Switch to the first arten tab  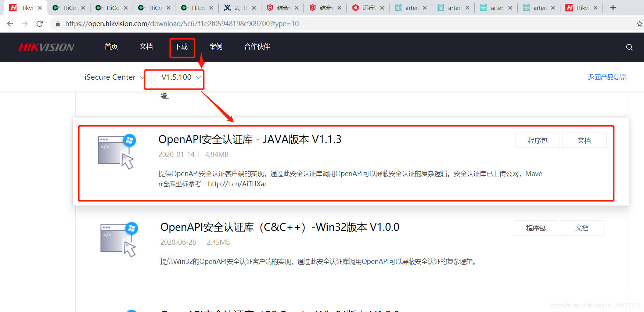tap(411, 8)
